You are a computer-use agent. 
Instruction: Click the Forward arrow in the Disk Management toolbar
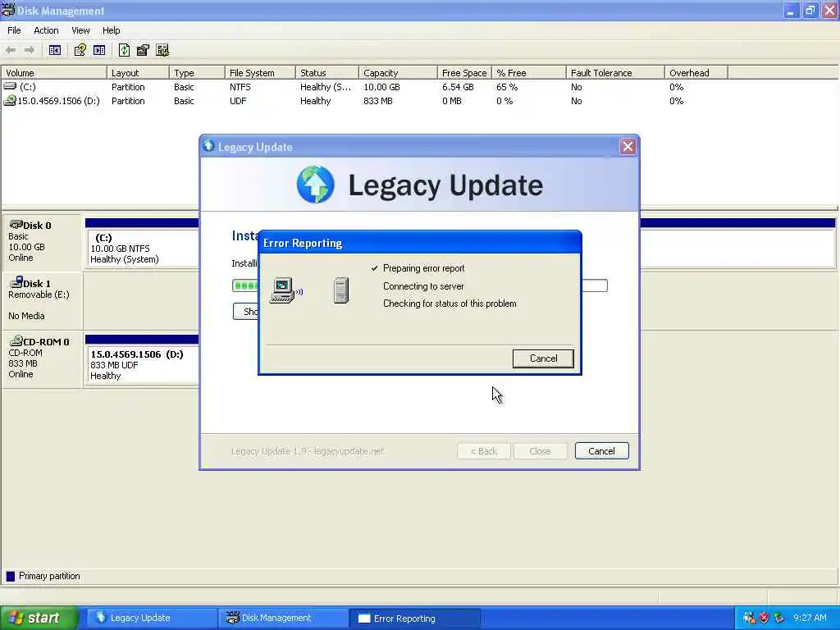30,50
